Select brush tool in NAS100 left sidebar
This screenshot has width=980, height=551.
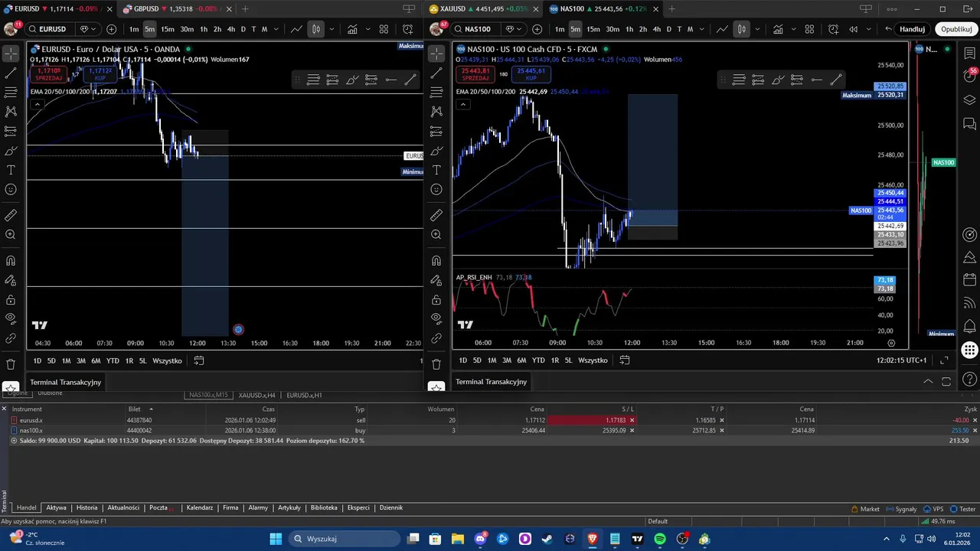point(436,151)
